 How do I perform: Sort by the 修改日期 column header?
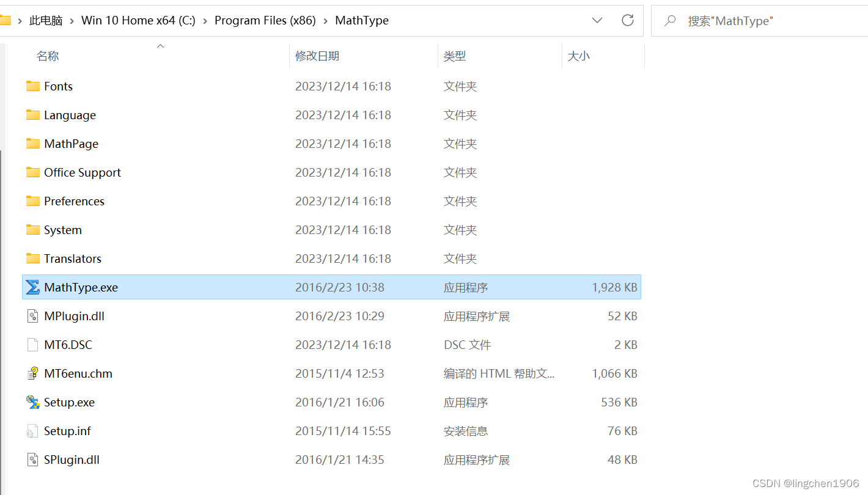pos(317,56)
